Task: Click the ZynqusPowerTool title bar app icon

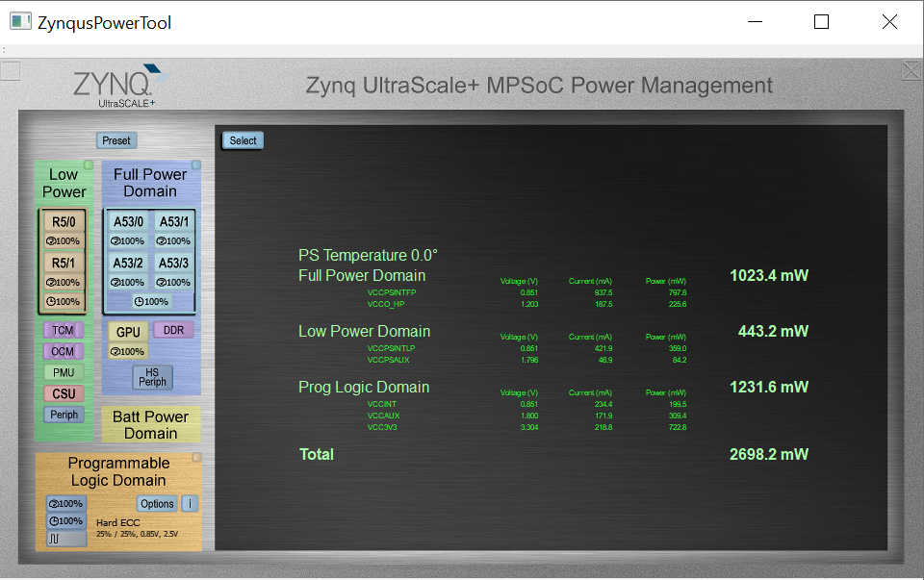Action: click(20, 22)
